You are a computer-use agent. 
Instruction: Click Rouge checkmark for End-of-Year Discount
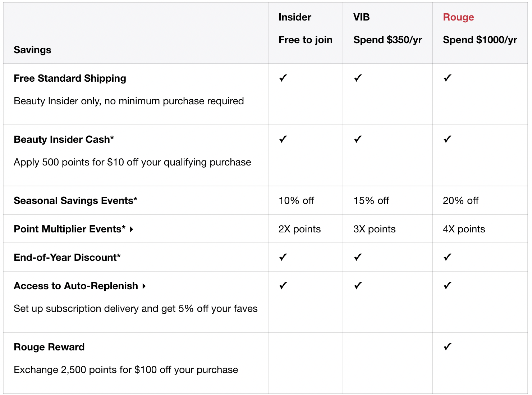tap(448, 257)
